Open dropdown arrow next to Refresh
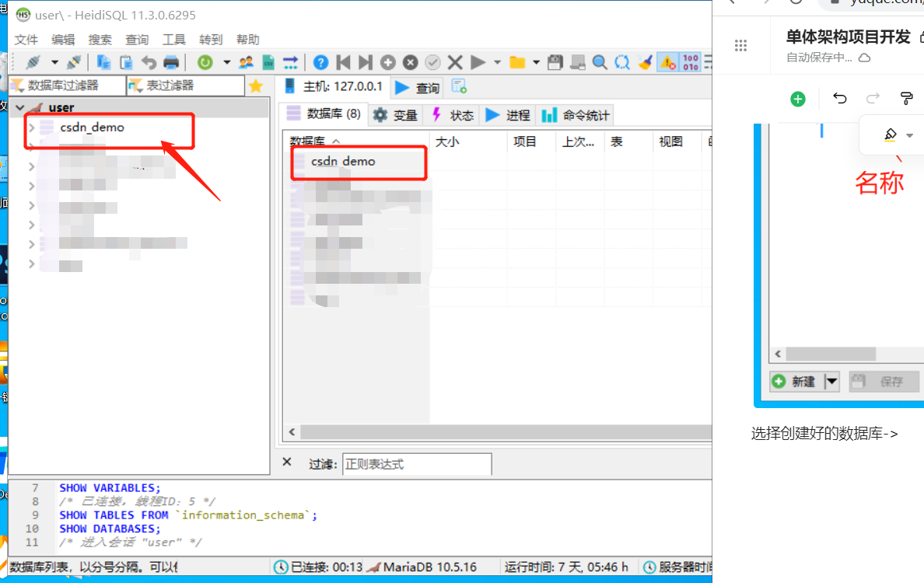 [226, 62]
